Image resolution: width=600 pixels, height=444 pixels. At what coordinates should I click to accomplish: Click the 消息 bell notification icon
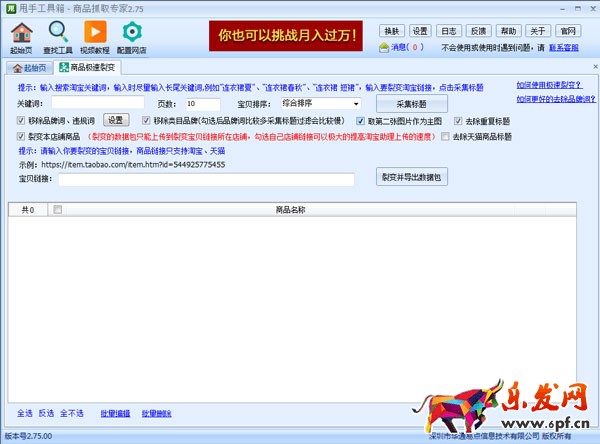coord(385,47)
